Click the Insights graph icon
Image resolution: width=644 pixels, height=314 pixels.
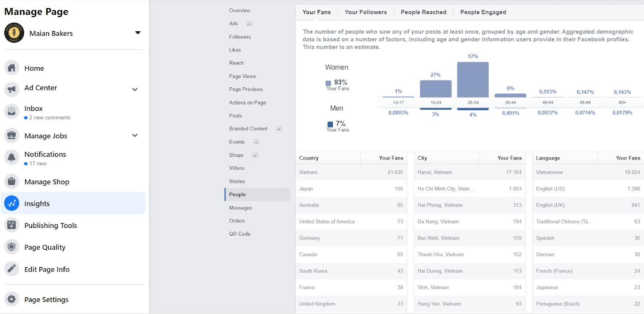pyautogui.click(x=12, y=203)
